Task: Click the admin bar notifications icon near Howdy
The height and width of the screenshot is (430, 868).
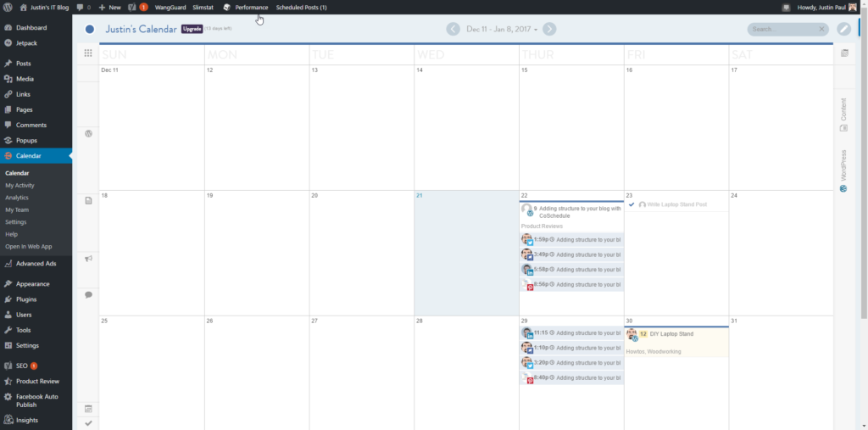Action: click(786, 7)
